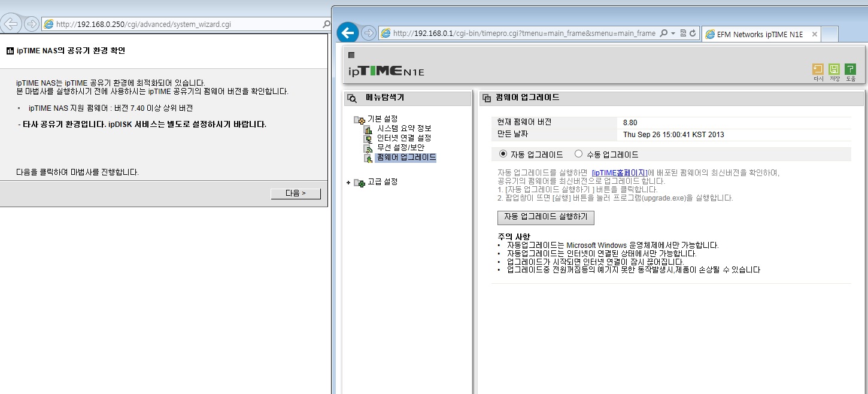Click the compatibility view icon in the router address bar
Screen dimensions: 868x394
683,34
